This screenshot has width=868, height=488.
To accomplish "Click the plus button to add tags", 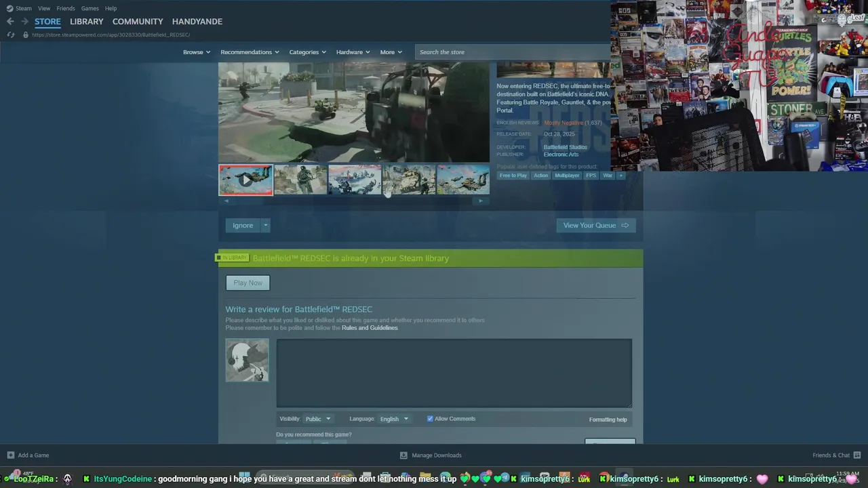I will coord(620,176).
